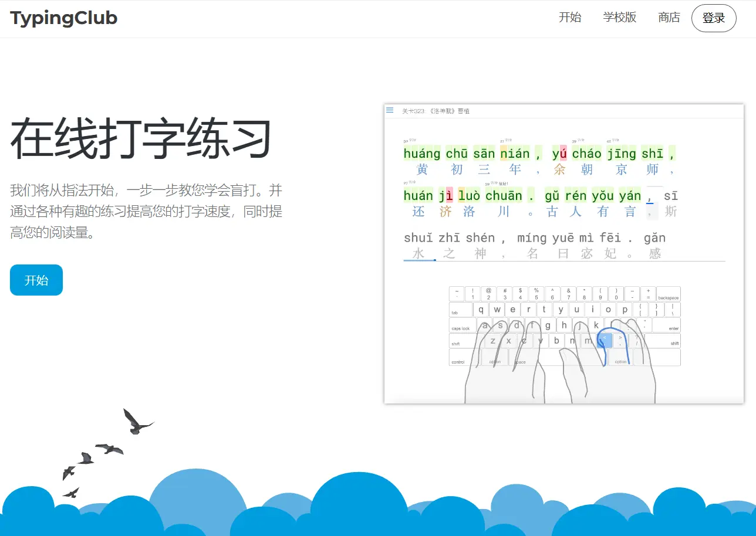756x536 pixels.
Task: Click the control key on virtual keyboard
Action: point(463,358)
